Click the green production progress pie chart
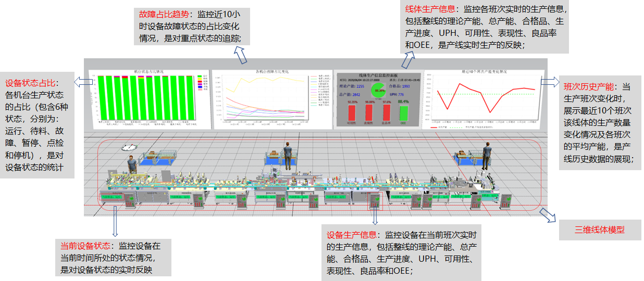 (379, 88)
